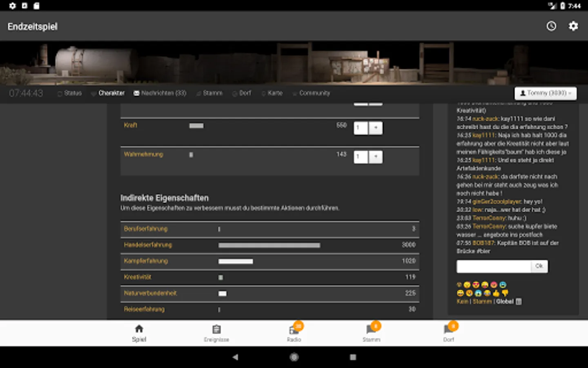Switch chat channel to Global

click(505, 302)
